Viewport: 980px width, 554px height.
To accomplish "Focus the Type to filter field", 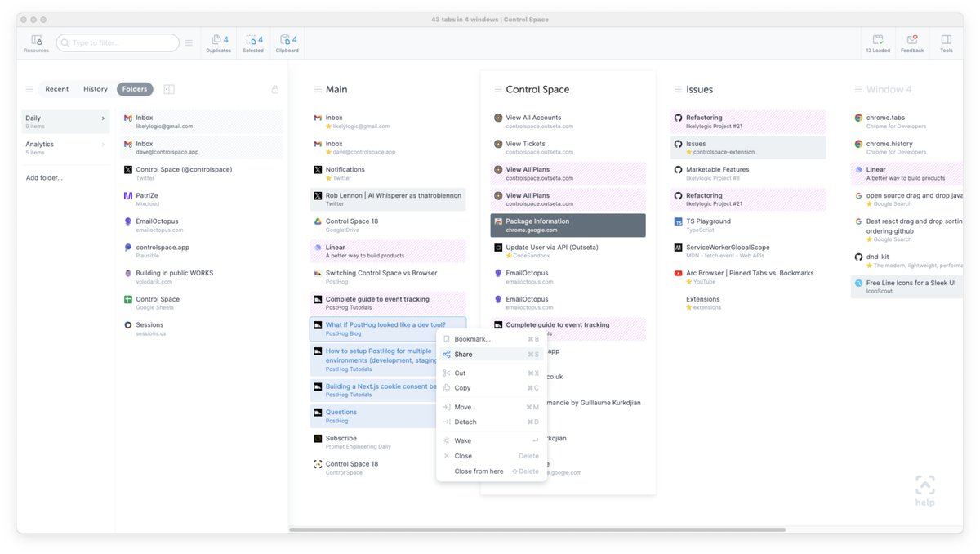I will coord(118,42).
